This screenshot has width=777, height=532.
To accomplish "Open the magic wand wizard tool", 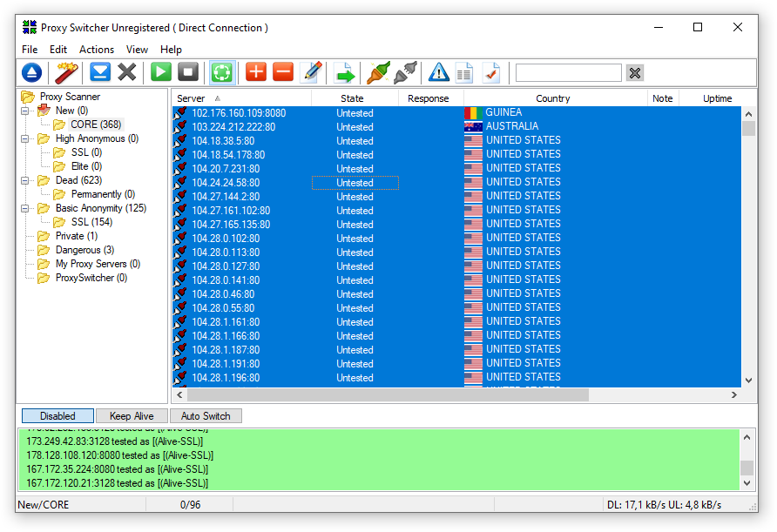I will point(67,72).
